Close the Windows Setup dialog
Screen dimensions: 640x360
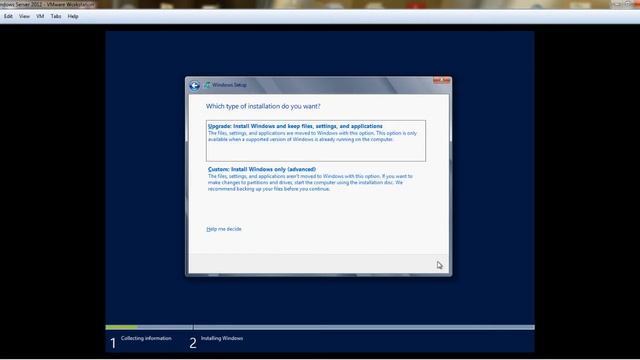click(x=441, y=81)
